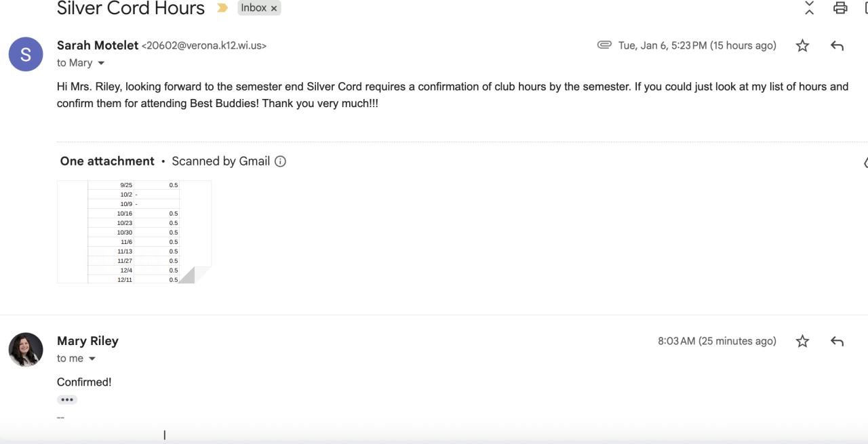
Task: Star Mary Riley's Confirmed message
Action: (802, 341)
